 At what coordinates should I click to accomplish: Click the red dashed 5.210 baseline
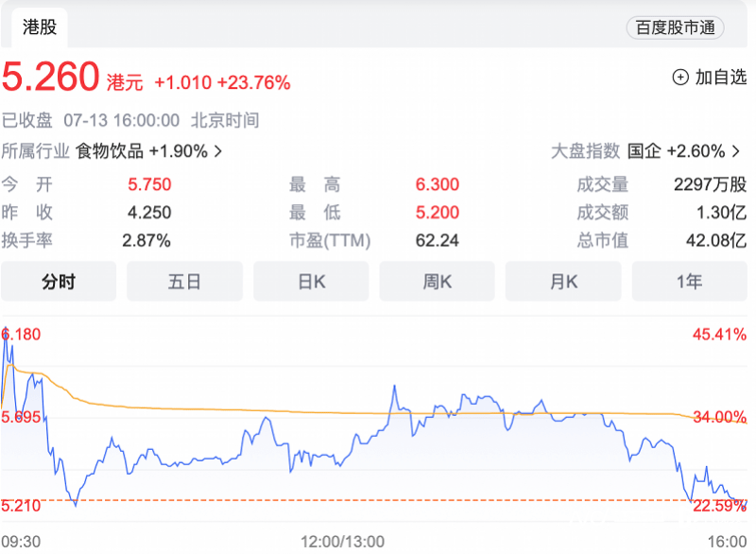pyautogui.click(x=378, y=499)
